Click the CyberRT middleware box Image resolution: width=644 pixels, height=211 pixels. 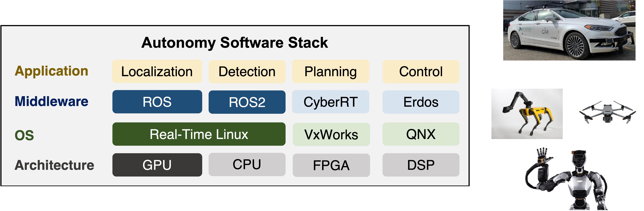[x=331, y=102]
